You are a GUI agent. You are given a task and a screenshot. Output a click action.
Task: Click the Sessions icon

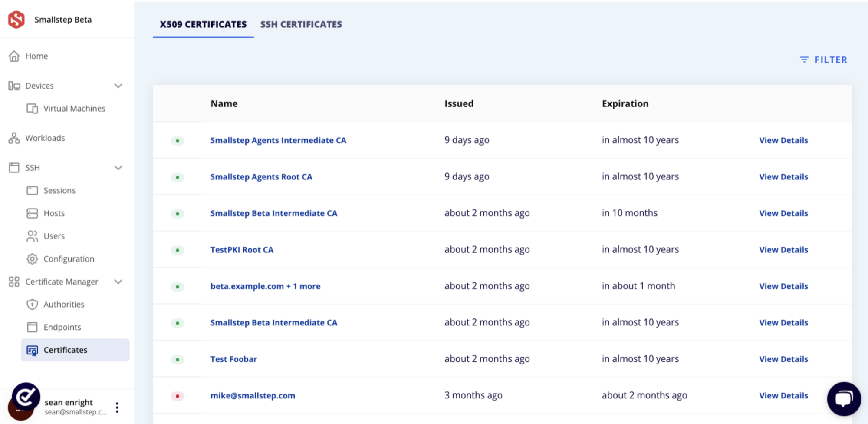[32, 191]
